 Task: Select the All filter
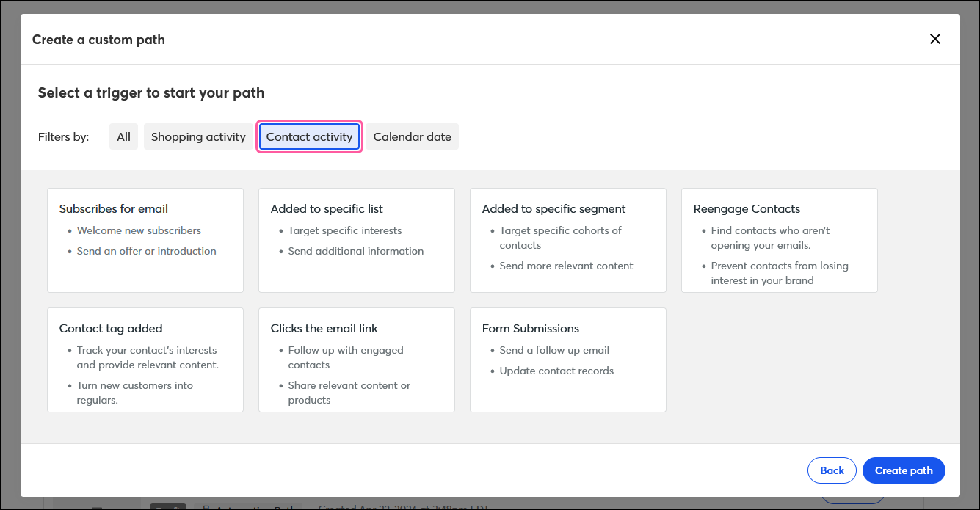[x=123, y=136]
